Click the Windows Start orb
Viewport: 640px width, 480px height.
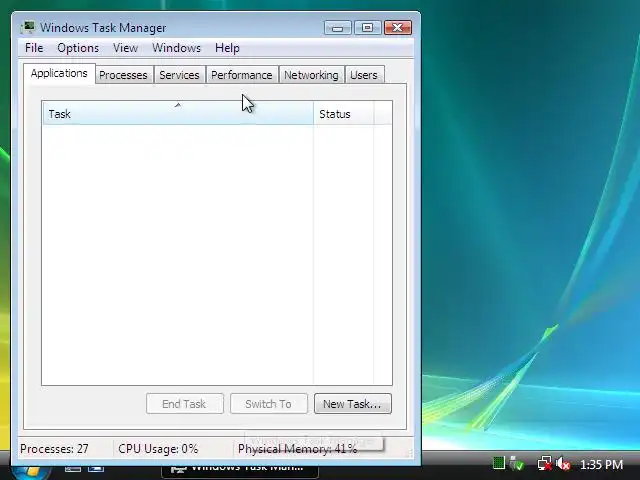31,473
